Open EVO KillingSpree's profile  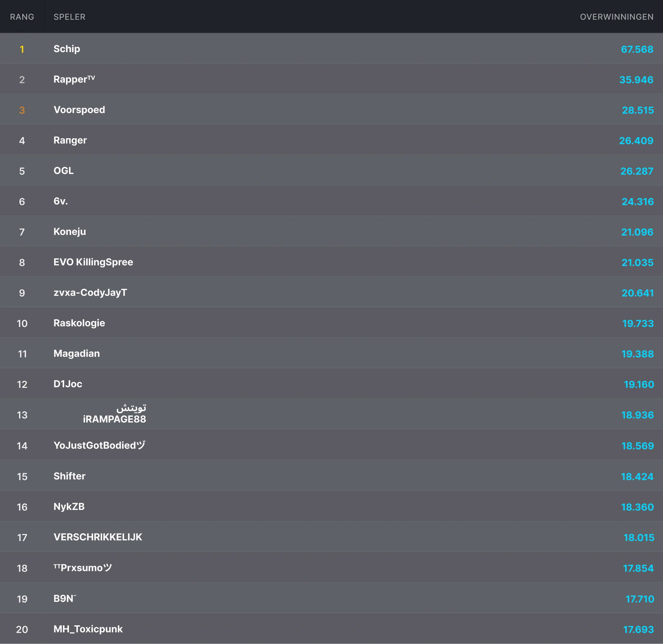click(93, 262)
